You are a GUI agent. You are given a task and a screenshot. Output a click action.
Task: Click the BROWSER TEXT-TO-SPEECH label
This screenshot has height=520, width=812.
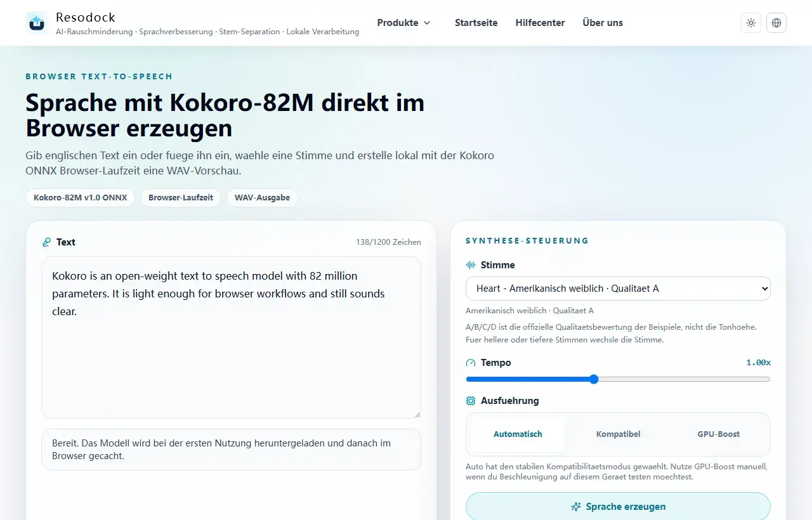tap(99, 77)
